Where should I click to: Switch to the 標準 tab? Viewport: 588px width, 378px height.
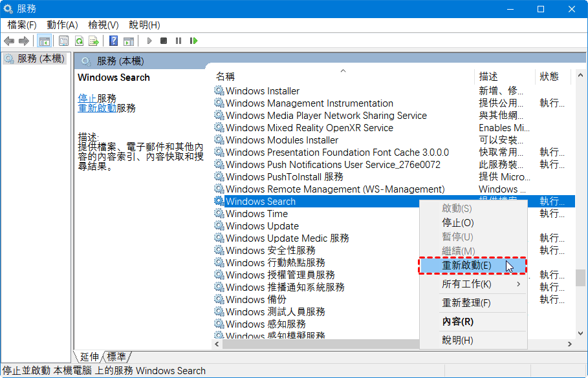[x=116, y=357]
